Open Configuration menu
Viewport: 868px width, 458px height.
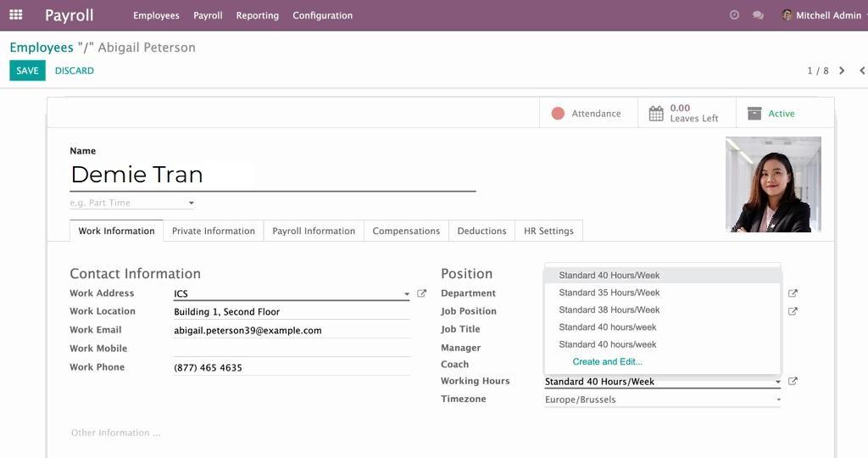[x=323, y=15]
